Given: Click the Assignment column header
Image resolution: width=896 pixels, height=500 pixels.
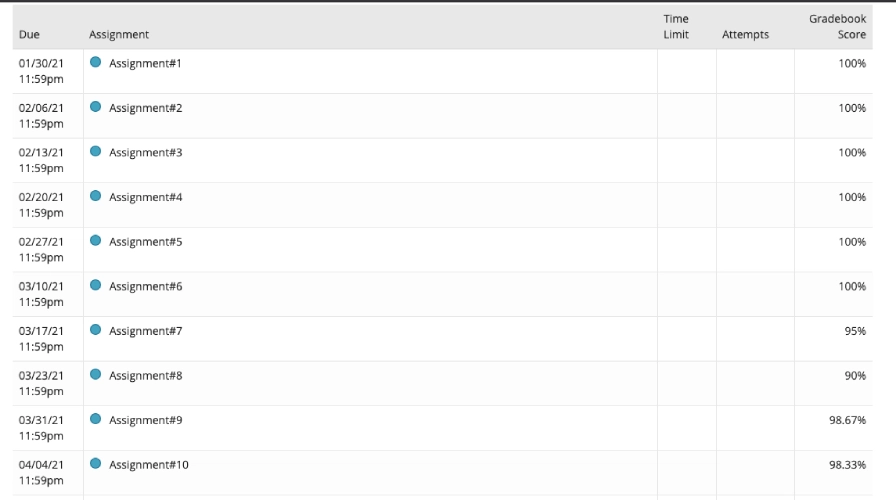Looking at the screenshot, I should (119, 35).
